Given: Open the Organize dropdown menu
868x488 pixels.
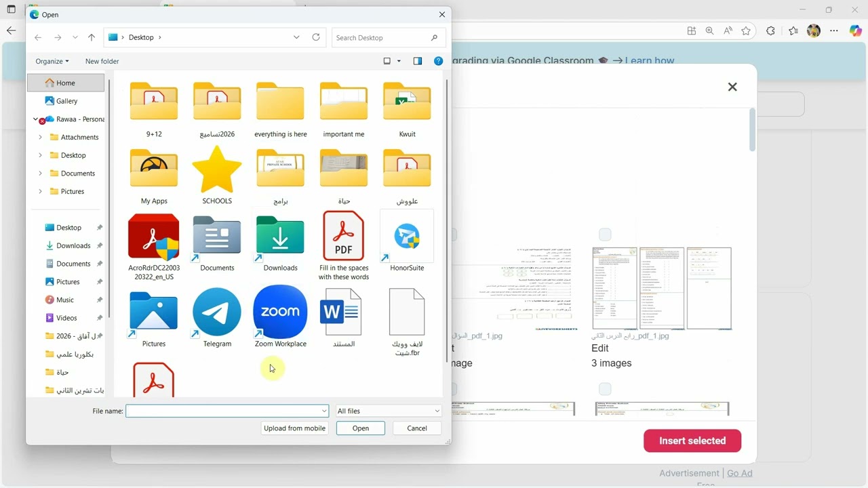Looking at the screenshot, I should [x=52, y=61].
